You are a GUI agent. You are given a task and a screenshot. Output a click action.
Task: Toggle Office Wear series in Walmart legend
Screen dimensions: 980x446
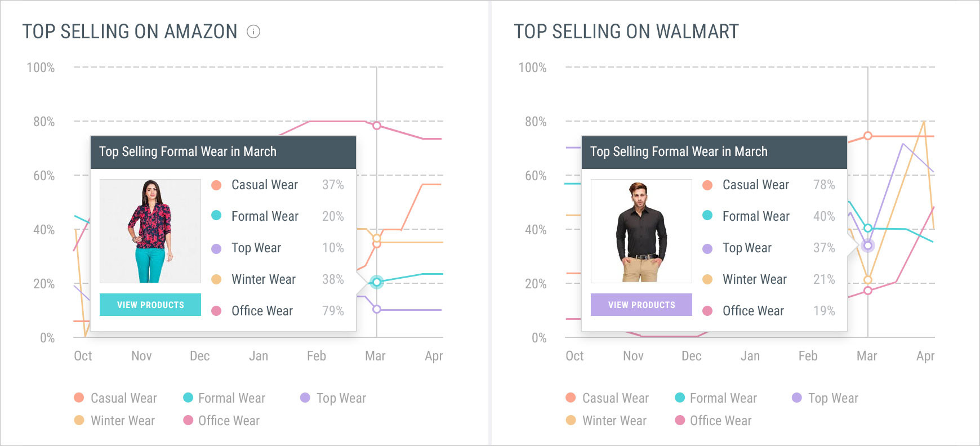tap(713, 421)
